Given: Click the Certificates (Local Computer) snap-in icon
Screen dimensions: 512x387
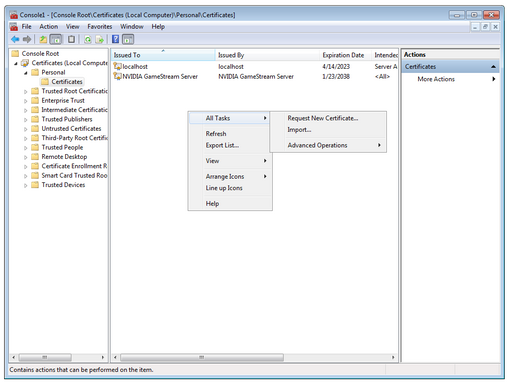Looking at the screenshot, I should pyautogui.click(x=25, y=63).
